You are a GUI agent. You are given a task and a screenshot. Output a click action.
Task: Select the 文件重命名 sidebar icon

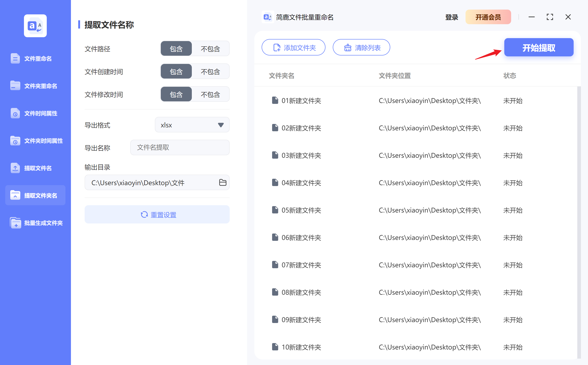click(15, 58)
